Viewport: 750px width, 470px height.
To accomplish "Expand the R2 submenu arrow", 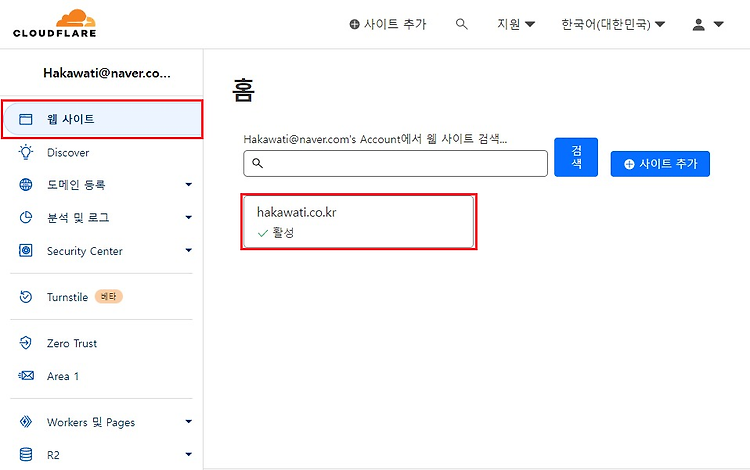I will (188, 455).
